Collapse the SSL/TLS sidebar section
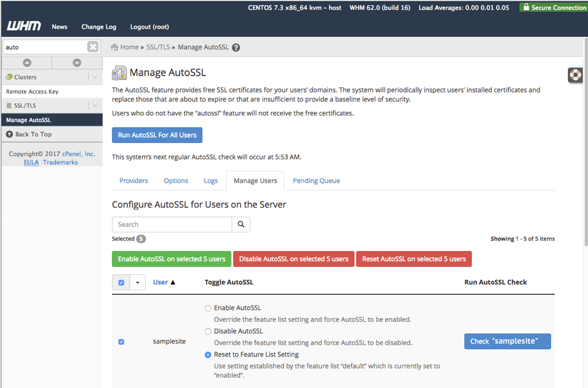Viewport: 588px width, 388px height. [94, 106]
